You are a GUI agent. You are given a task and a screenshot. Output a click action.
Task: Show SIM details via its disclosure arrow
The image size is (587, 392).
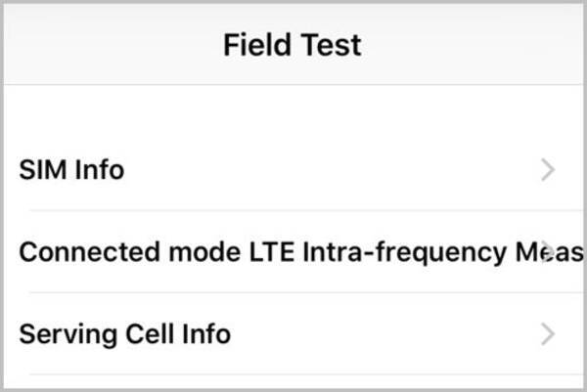(548, 170)
